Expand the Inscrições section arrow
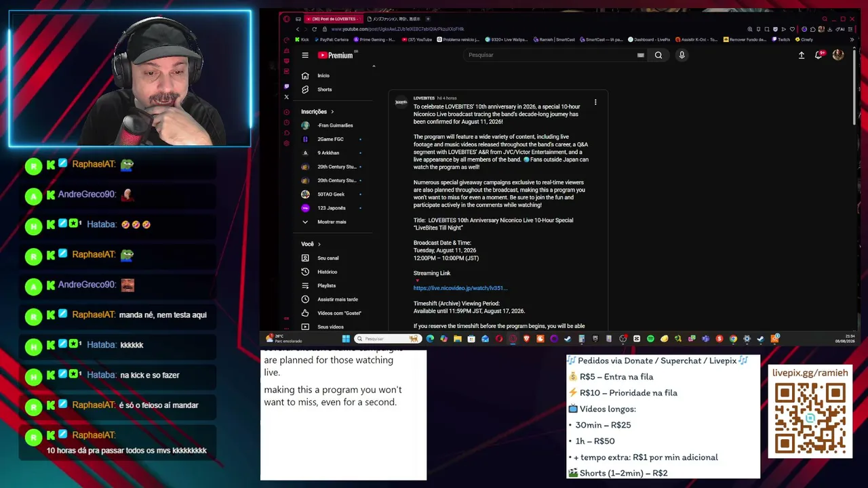The height and width of the screenshot is (488, 868). [332, 111]
